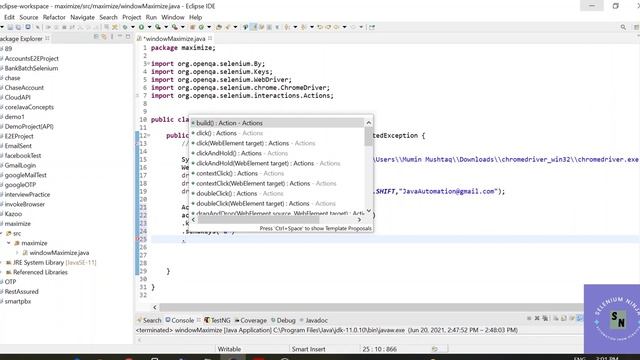Switch to the Javadoc tab
This screenshot has width=640, height=360.
point(313,320)
